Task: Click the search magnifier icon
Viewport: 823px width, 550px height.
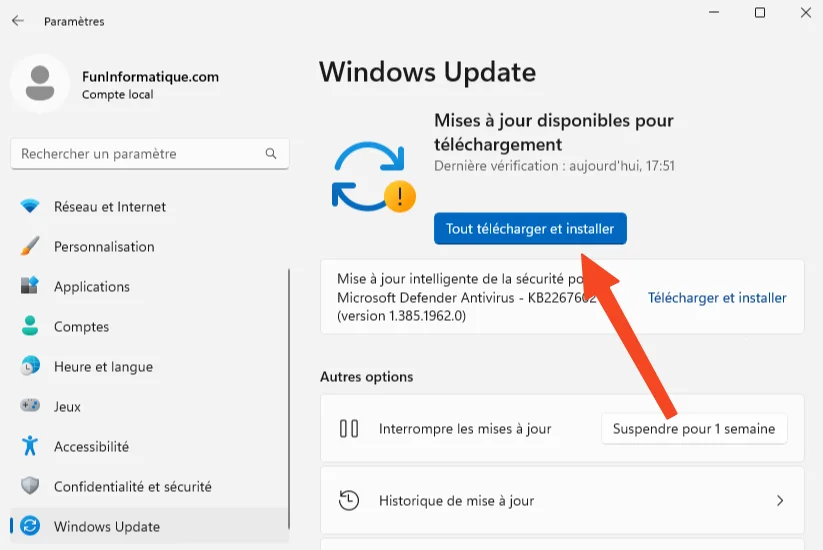Action: (x=271, y=153)
